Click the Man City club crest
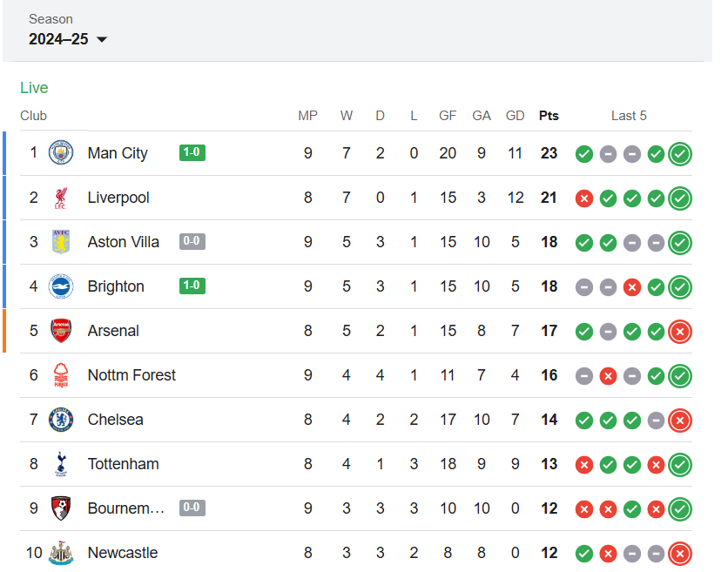This screenshot has height=572, width=728. click(61, 153)
